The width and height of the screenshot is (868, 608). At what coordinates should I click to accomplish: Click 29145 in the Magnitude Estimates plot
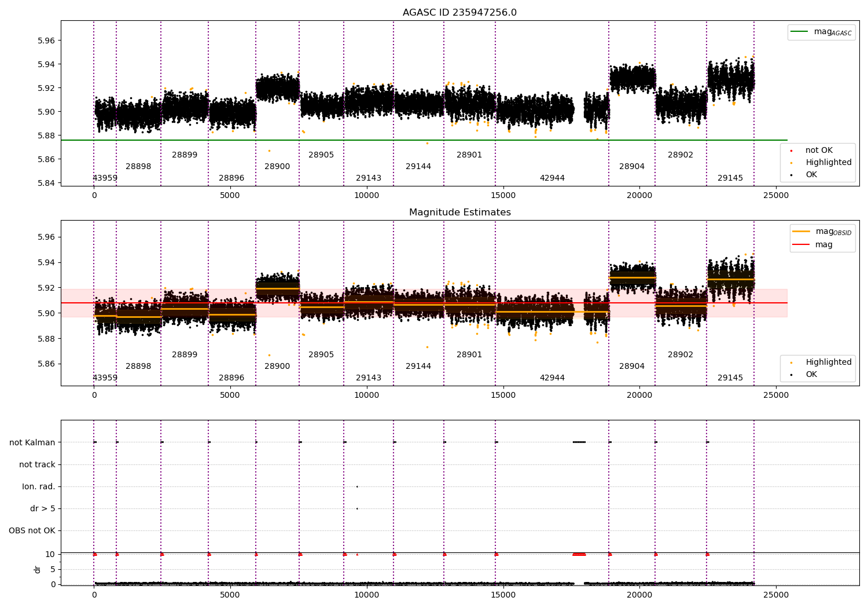point(730,378)
